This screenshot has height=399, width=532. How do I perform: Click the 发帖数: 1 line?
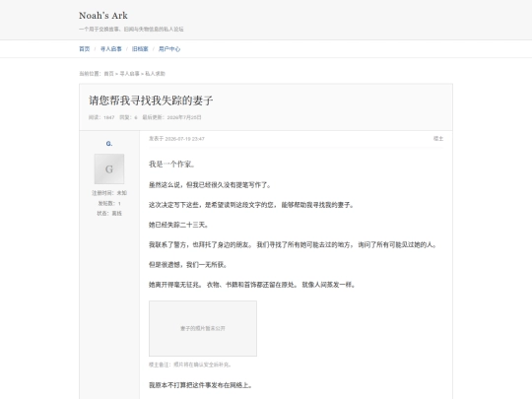pos(109,203)
